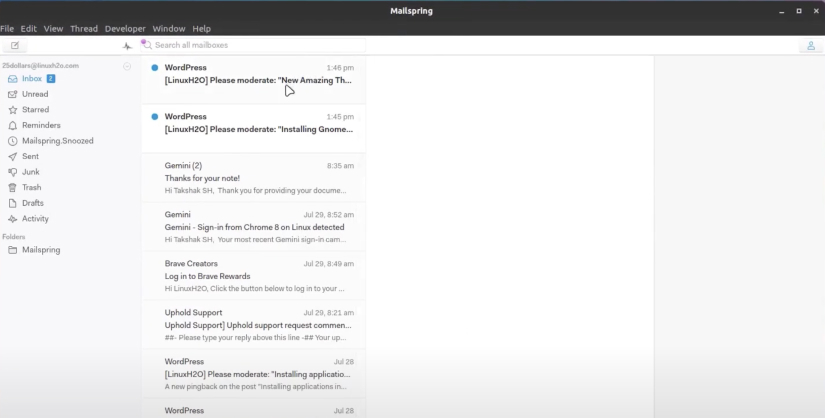825x418 pixels.
Task: Click the Drafts document icon
Action: [13, 203]
